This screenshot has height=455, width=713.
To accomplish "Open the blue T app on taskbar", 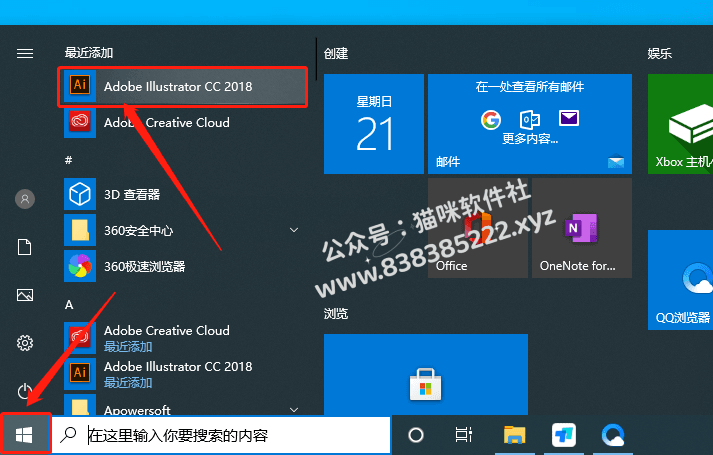I will pyautogui.click(x=564, y=435).
